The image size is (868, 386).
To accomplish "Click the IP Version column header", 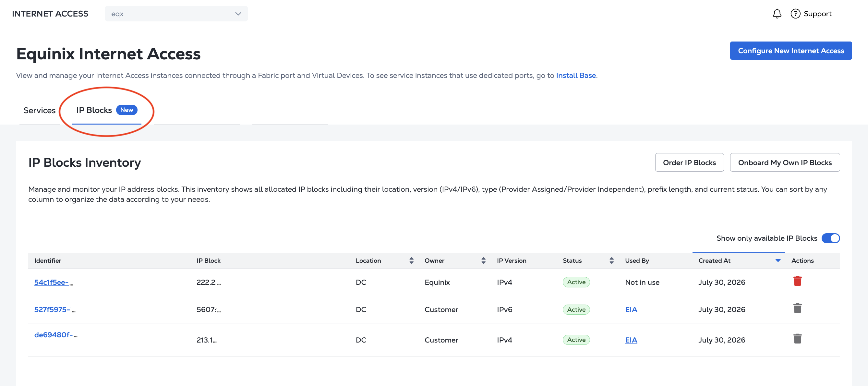I will pyautogui.click(x=511, y=260).
